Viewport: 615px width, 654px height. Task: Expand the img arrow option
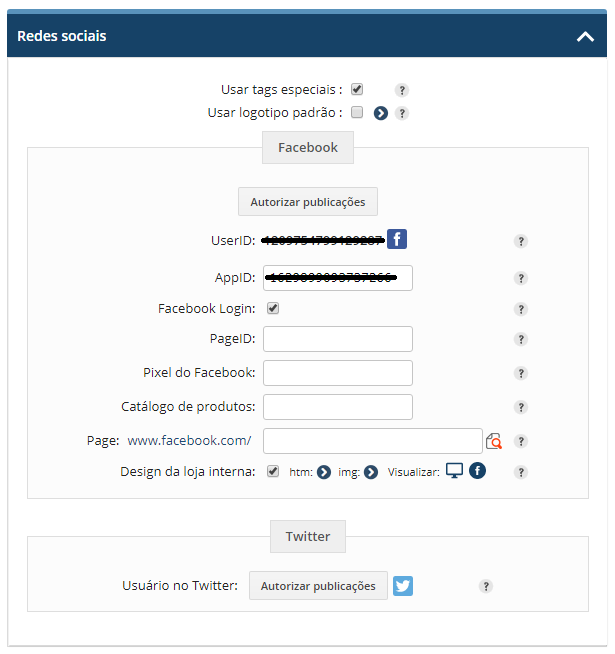click(371, 472)
